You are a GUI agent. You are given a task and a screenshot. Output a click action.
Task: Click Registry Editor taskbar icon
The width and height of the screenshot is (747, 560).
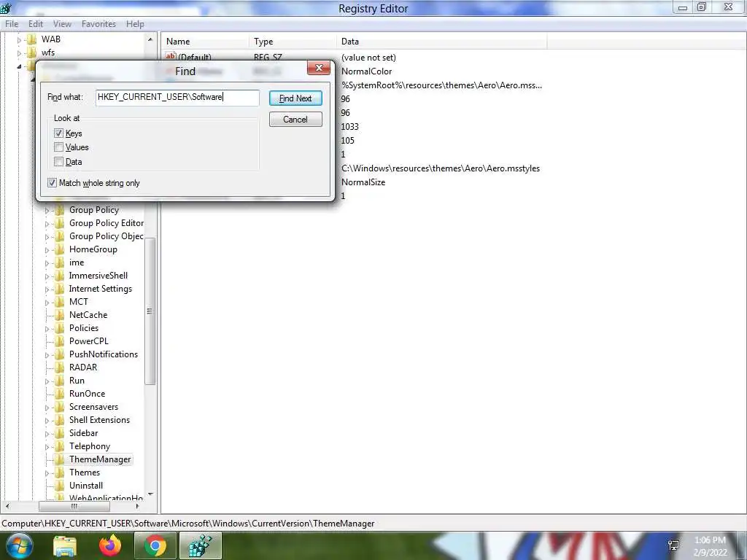point(201,545)
